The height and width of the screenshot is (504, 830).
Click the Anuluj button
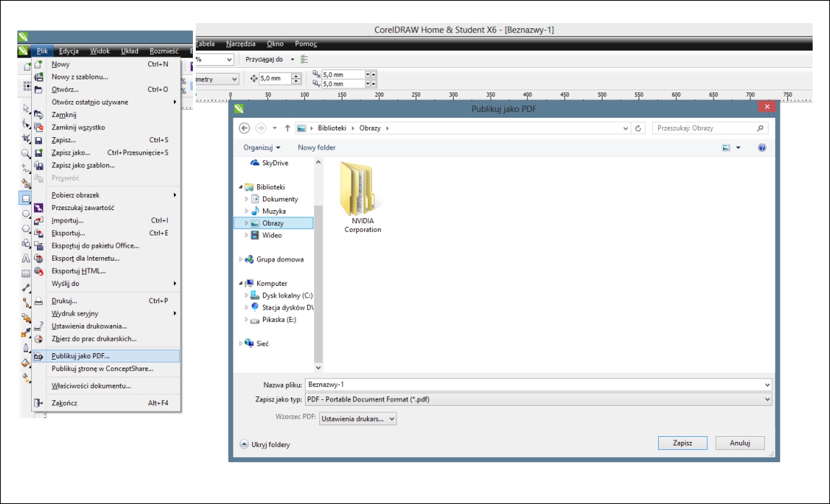click(x=740, y=443)
